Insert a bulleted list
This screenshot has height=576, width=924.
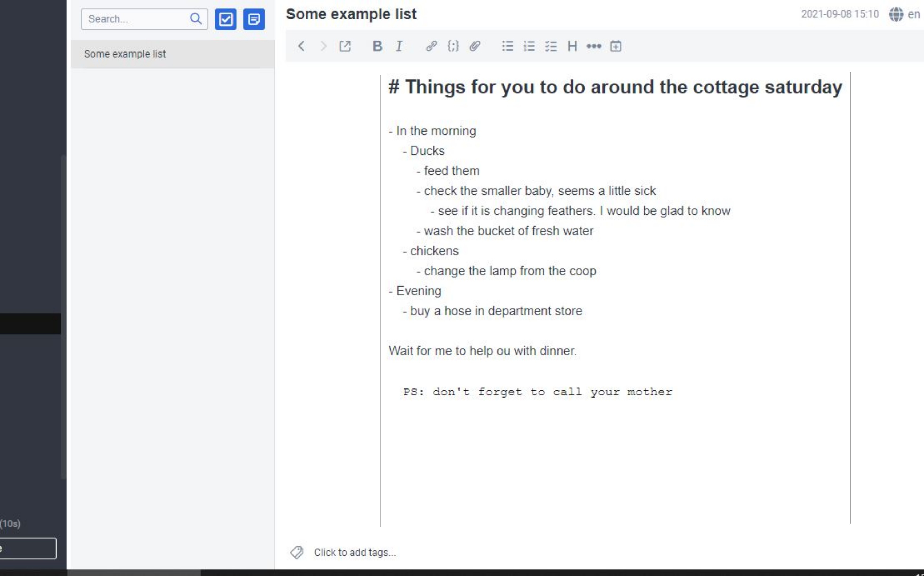tap(507, 46)
